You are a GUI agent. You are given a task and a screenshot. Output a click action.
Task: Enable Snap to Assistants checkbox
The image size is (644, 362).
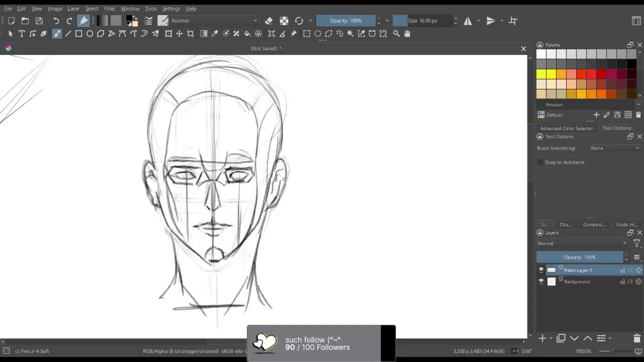(540, 162)
